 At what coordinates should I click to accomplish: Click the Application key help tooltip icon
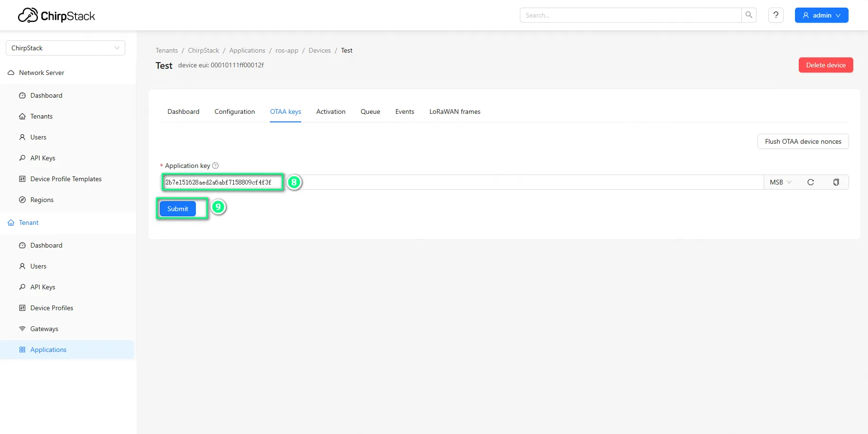point(215,166)
